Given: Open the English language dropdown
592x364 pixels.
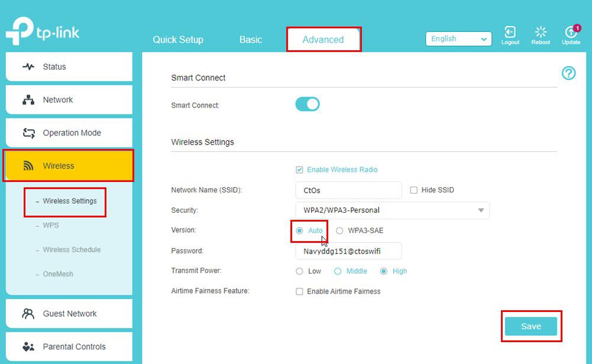Looking at the screenshot, I should pos(458,39).
